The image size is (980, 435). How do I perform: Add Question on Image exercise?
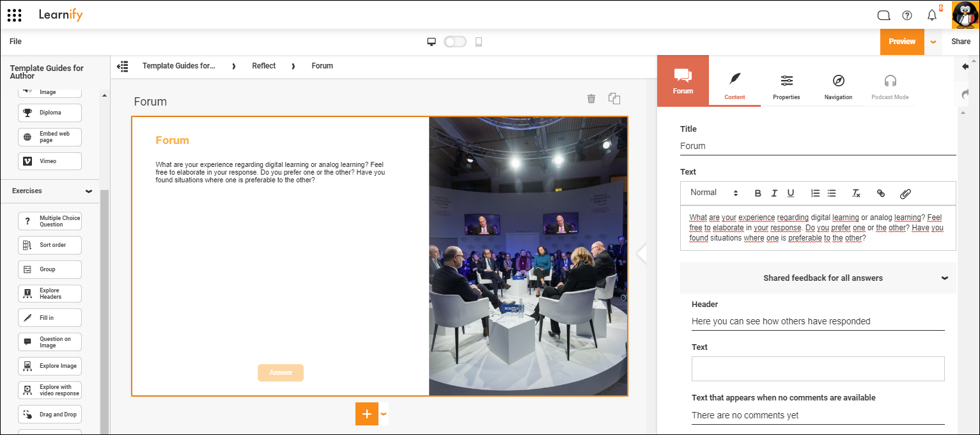pyautogui.click(x=50, y=342)
